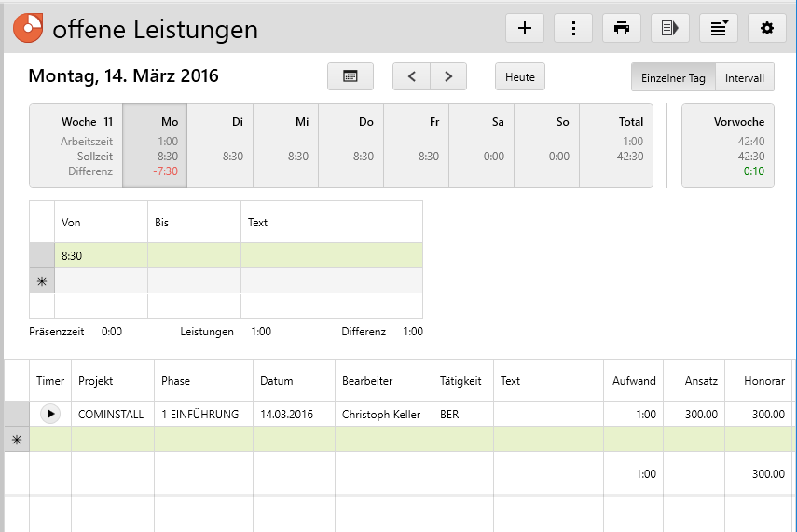The width and height of the screenshot is (797, 532).
Task: Click the Bis field in 8:30 row
Action: point(194,255)
